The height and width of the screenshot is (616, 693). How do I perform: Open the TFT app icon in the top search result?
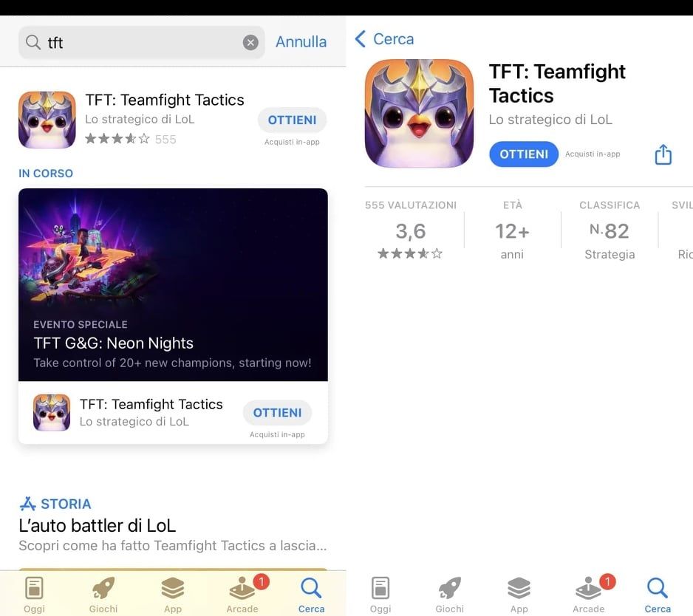coord(47,120)
